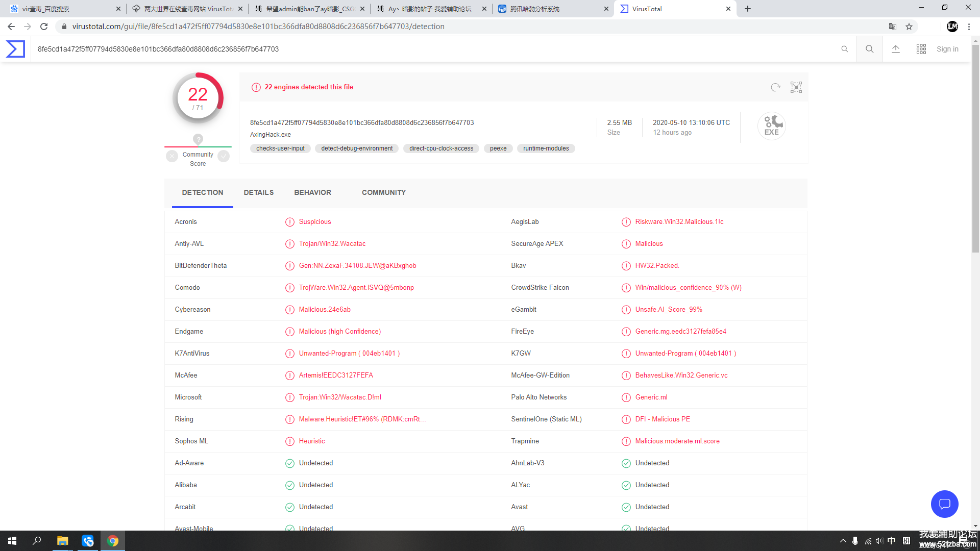Vote harmless with community check button
Viewport: 980px width, 551px height.
tap(224, 156)
